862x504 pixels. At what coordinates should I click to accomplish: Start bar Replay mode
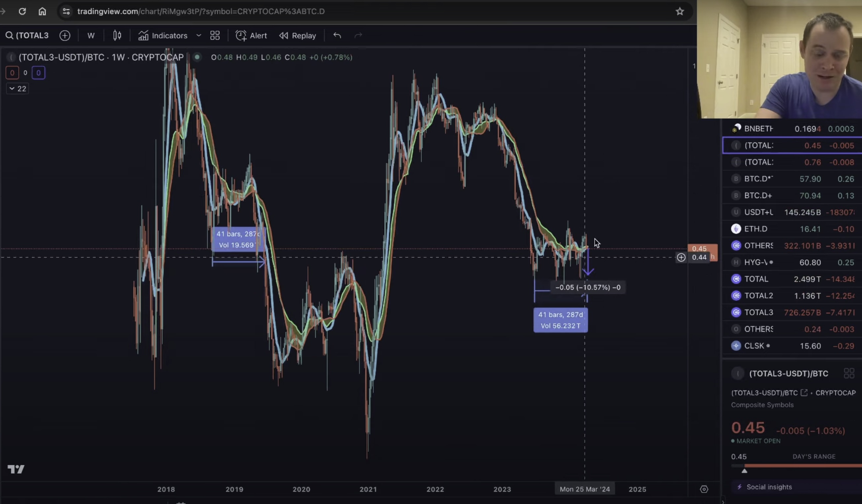tap(297, 36)
